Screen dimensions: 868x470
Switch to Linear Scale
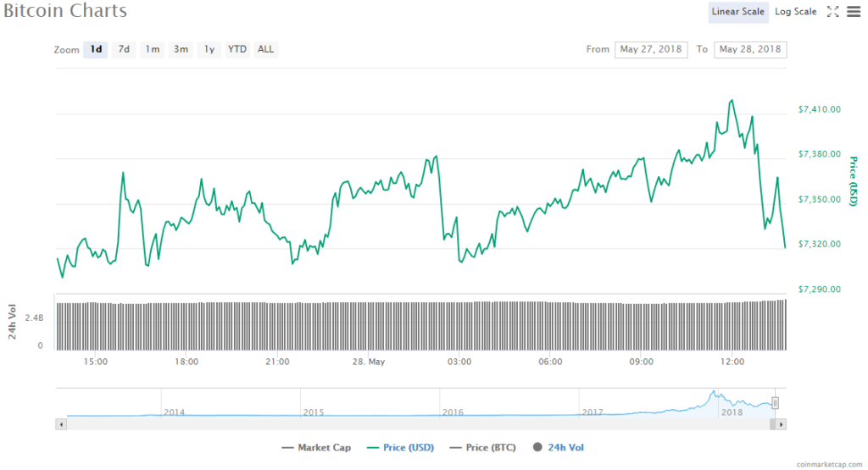[x=737, y=12]
